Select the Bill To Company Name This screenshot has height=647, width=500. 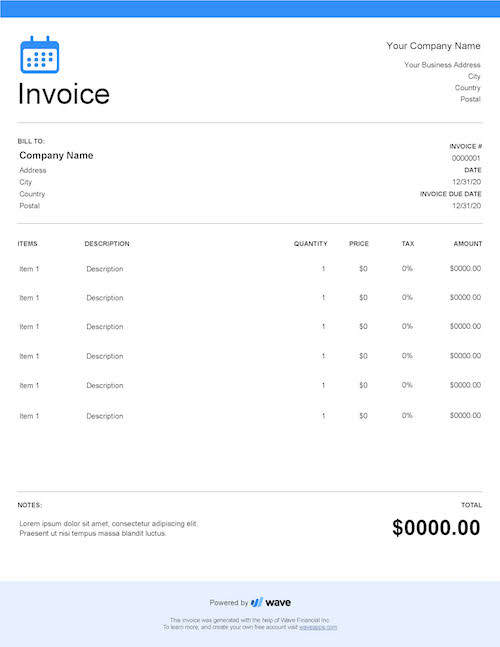click(x=56, y=156)
